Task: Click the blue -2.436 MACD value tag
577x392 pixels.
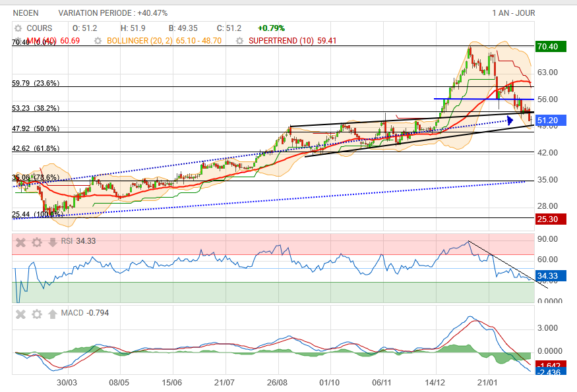Action: click(x=551, y=372)
